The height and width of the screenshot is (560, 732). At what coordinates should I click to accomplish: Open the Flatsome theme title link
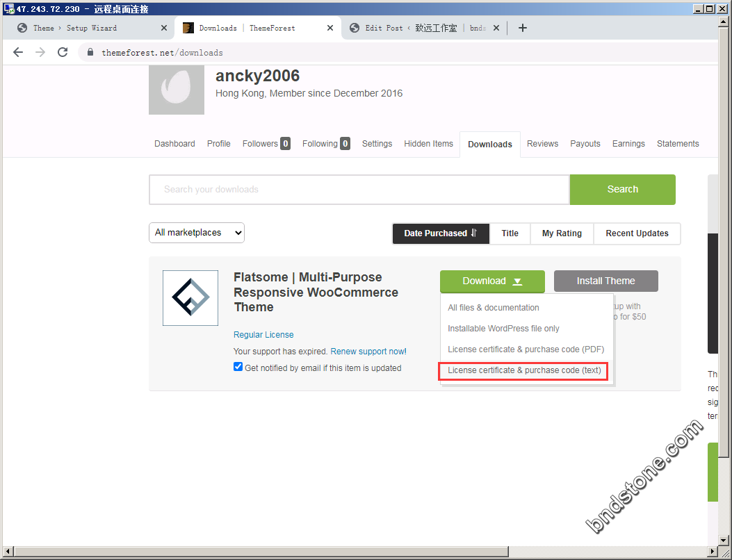[x=316, y=292]
